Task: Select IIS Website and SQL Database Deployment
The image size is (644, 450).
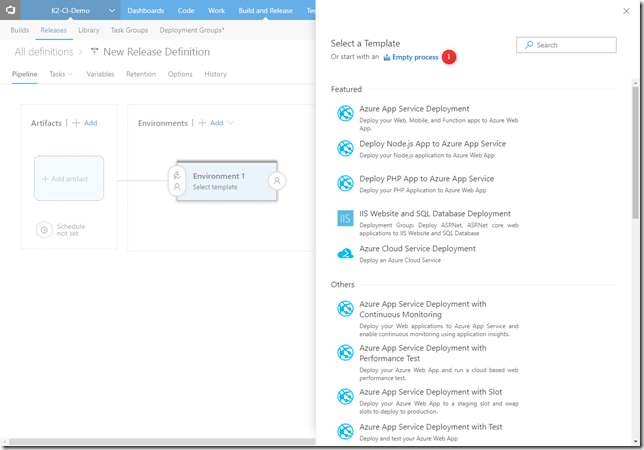Action: click(435, 214)
